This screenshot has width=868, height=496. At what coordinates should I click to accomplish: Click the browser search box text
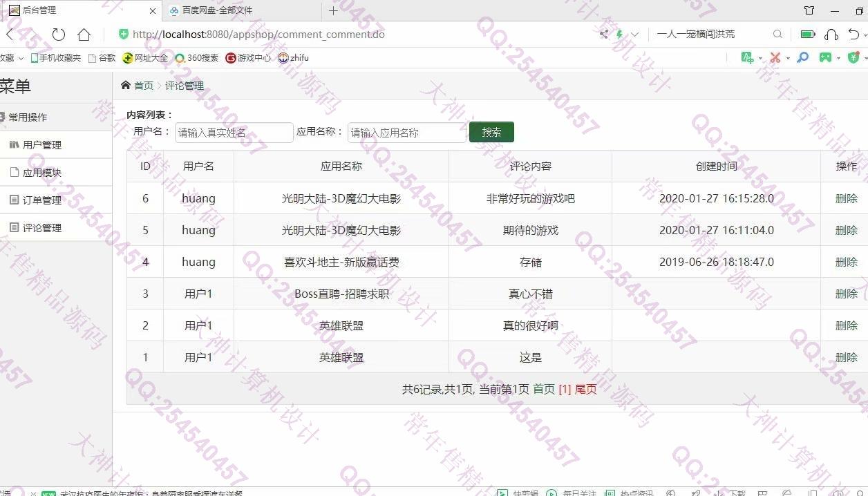coord(696,34)
